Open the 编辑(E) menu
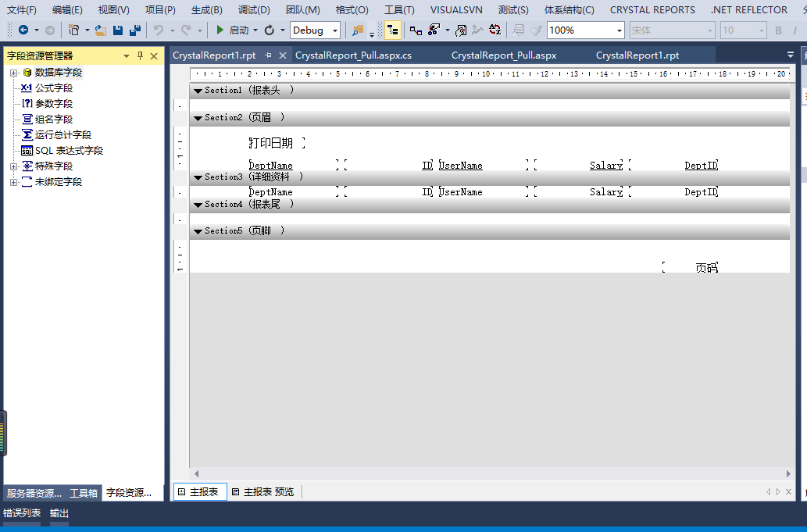This screenshot has width=807, height=532. [67, 10]
